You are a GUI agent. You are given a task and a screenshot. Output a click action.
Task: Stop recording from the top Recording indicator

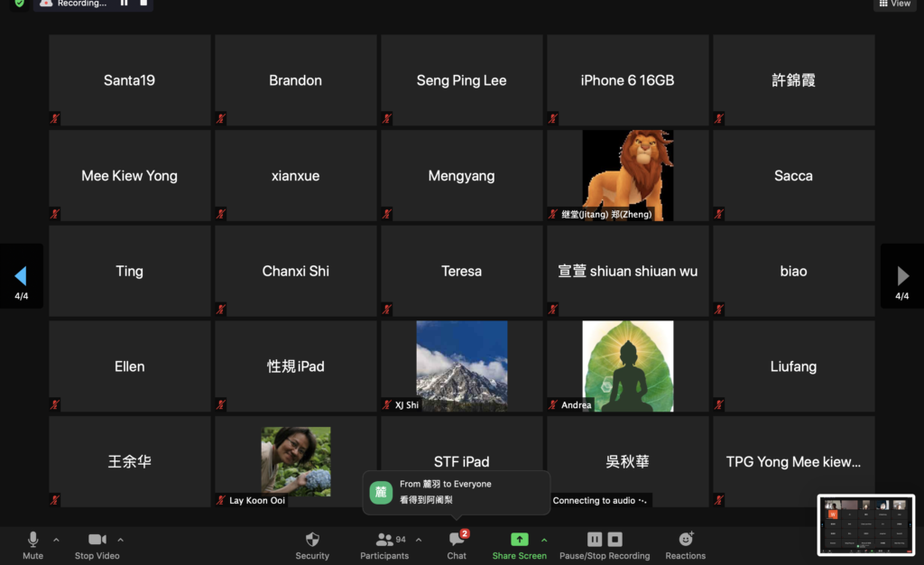143,3
